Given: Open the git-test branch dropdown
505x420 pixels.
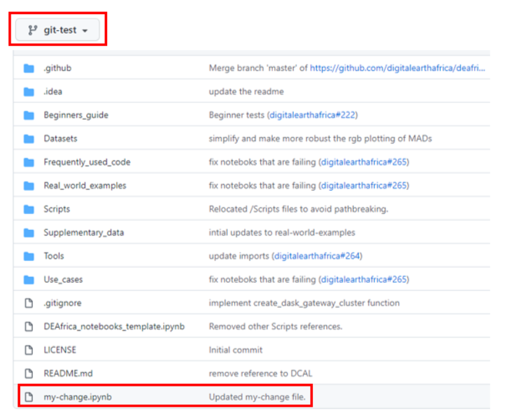Looking at the screenshot, I should [x=58, y=30].
